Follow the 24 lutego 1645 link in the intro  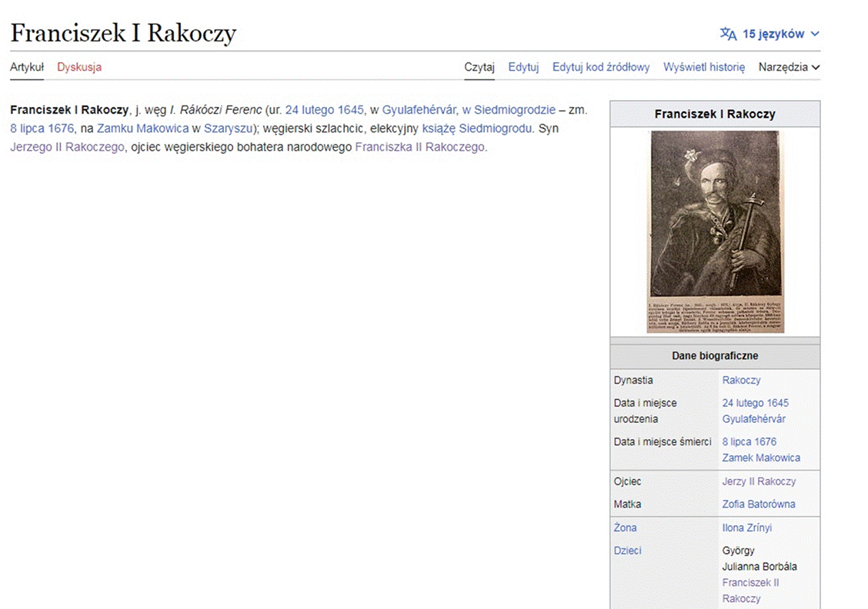click(325, 109)
